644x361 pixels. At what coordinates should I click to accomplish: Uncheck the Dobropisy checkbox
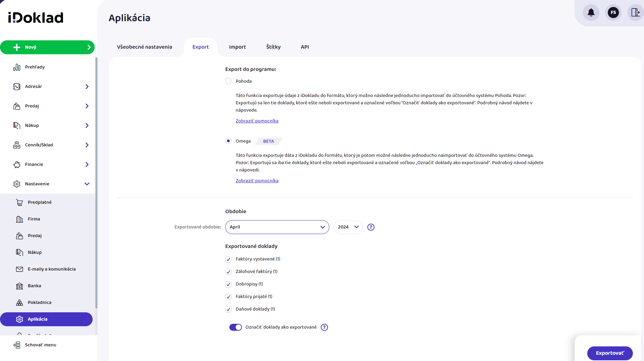click(228, 284)
